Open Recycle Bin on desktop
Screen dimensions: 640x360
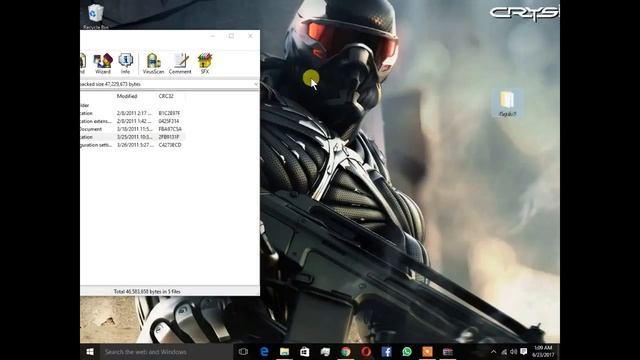pos(96,16)
